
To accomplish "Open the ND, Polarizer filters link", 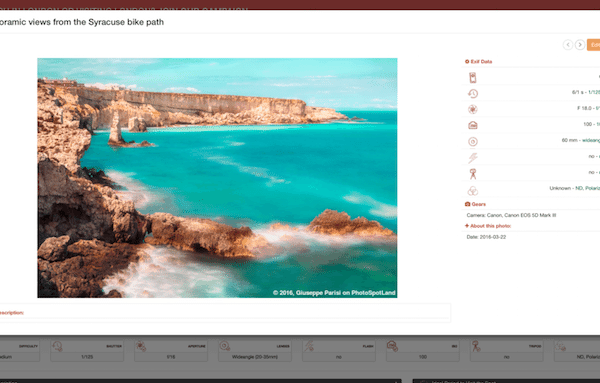I will click(587, 188).
